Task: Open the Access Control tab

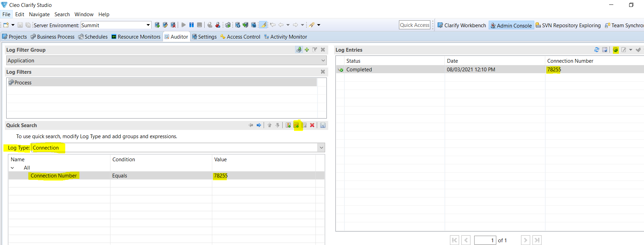Action: (240, 37)
